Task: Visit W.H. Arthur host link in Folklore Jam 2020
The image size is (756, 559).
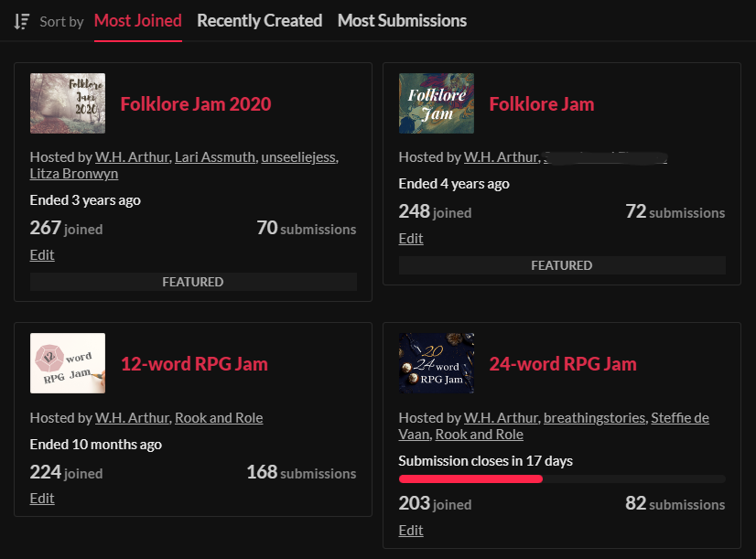Action: pyautogui.click(x=132, y=157)
